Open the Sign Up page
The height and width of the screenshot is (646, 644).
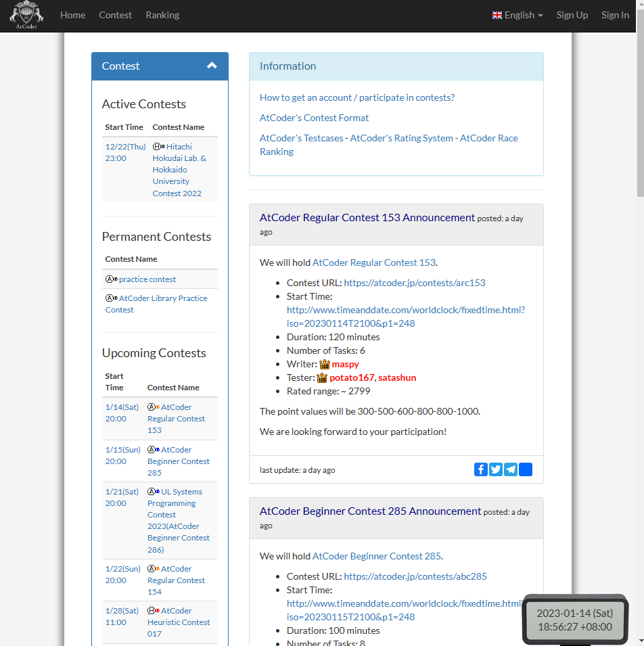[x=572, y=16]
